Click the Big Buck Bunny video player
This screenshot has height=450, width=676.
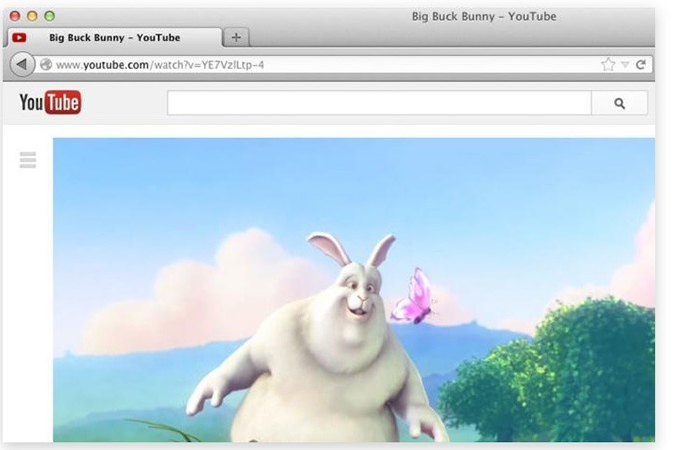[354, 290]
